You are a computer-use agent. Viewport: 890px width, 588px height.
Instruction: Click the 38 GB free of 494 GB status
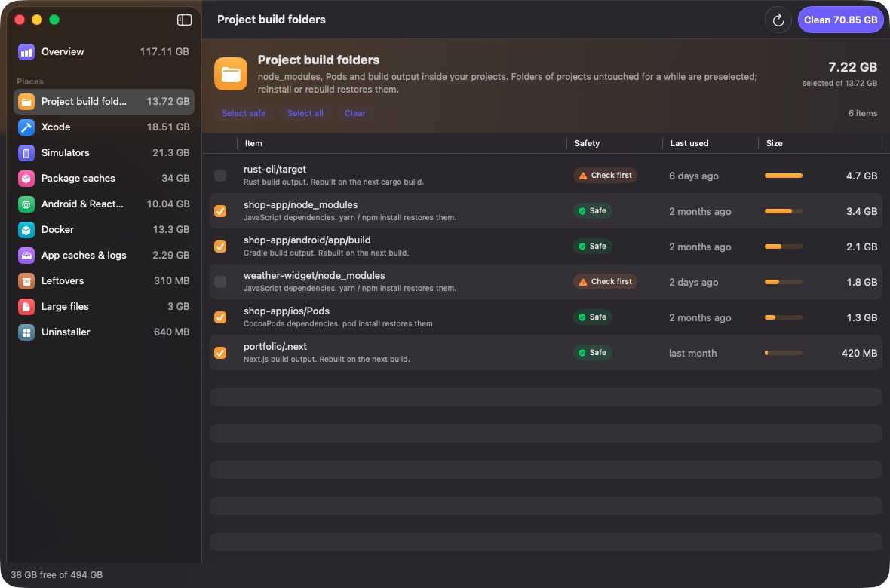[x=57, y=575]
